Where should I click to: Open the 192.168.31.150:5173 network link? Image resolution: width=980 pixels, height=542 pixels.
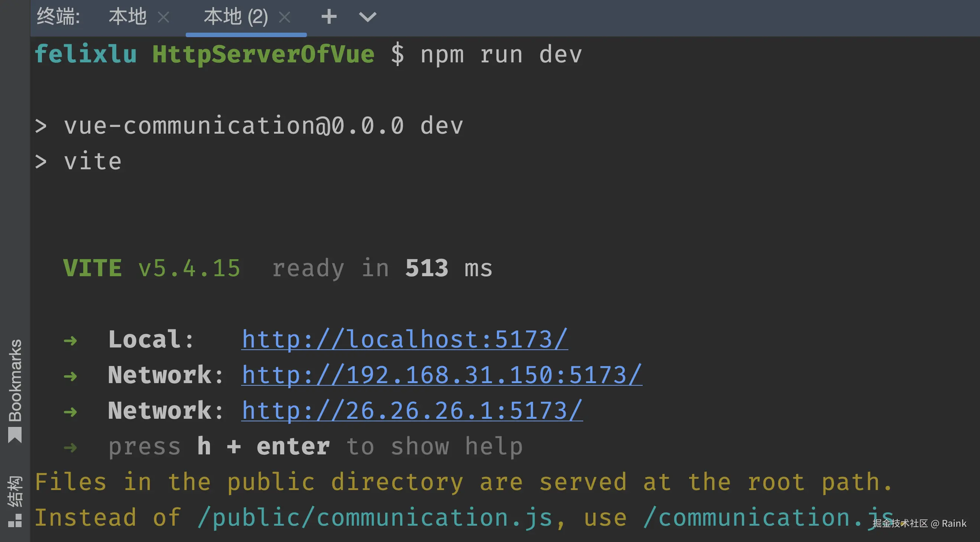coord(441,375)
